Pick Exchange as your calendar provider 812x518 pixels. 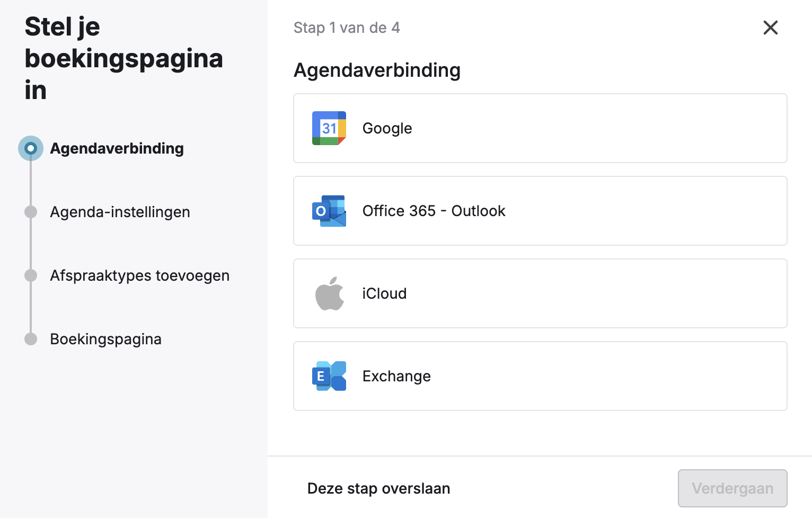[540, 376]
